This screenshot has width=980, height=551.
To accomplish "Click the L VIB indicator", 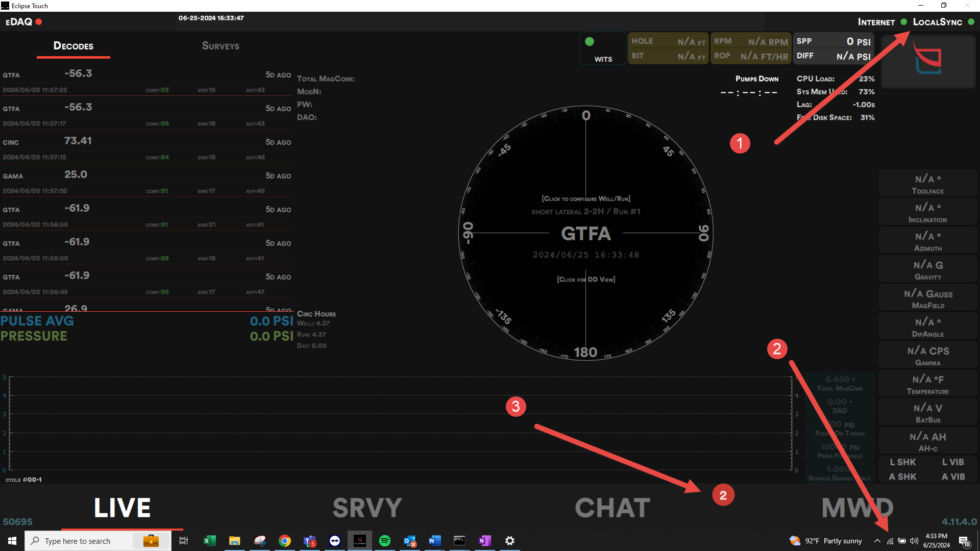I will coord(953,462).
